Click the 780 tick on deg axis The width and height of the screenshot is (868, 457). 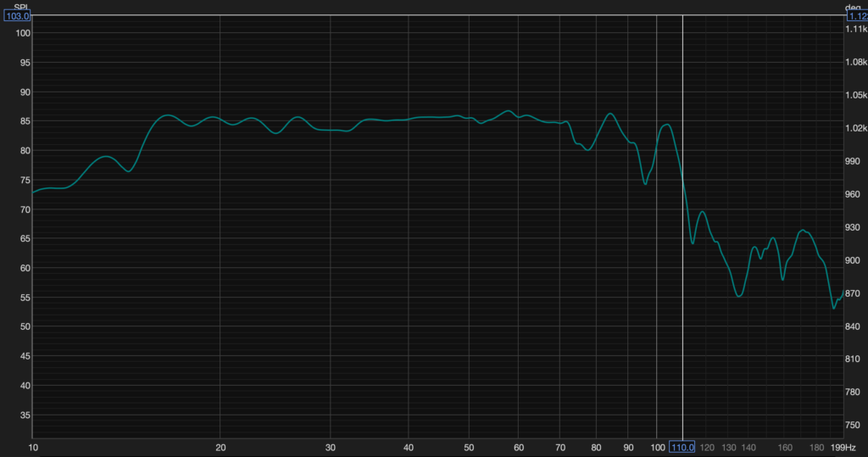point(853,393)
